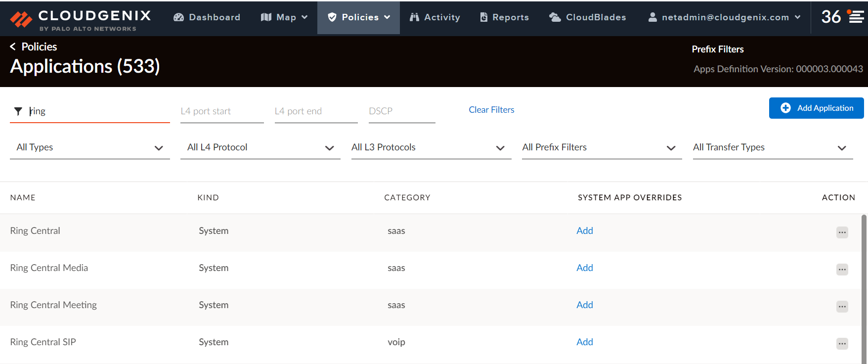Go back using the Policies chevron
This screenshot has width=868, height=364.
pos(13,46)
